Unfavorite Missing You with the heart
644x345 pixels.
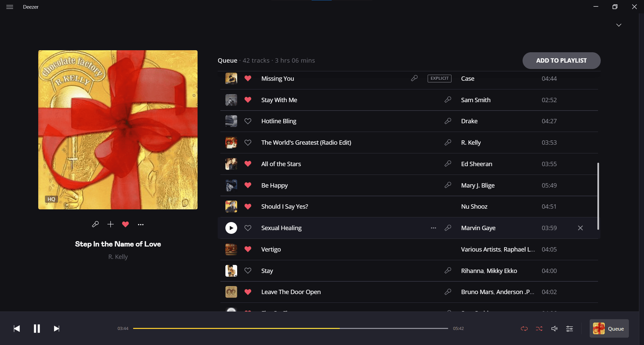coord(248,78)
